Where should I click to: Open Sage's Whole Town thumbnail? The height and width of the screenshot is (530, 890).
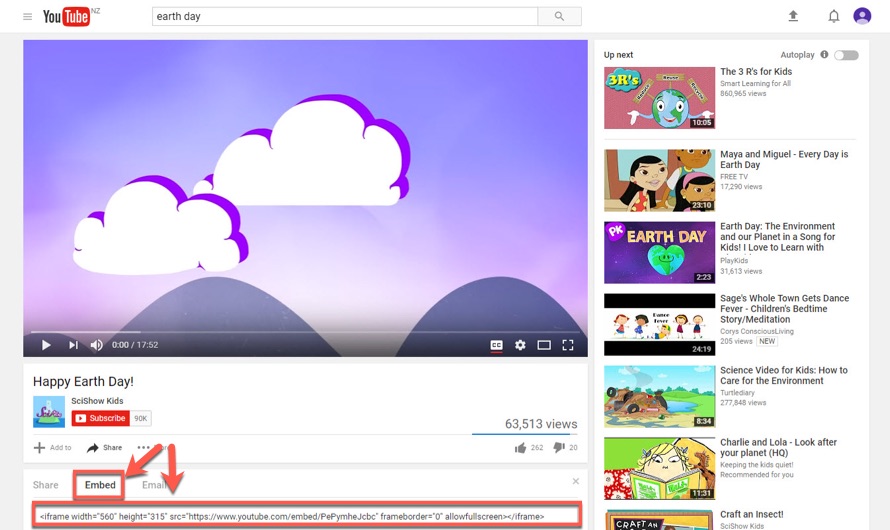(x=660, y=325)
